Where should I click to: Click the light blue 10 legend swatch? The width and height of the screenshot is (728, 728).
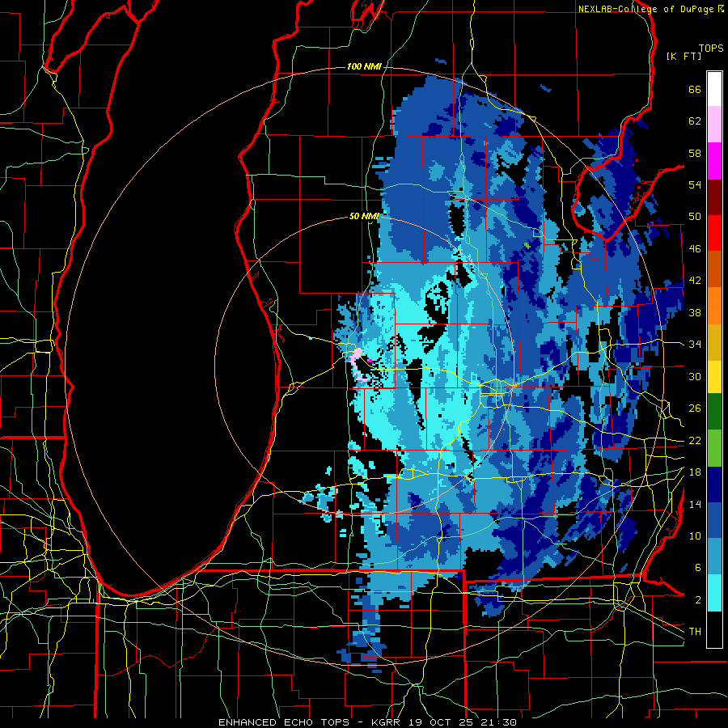pos(714,557)
